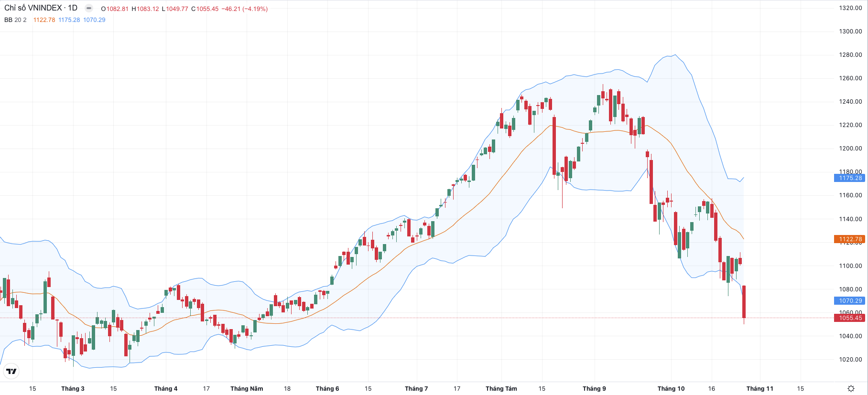The height and width of the screenshot is (395, 868).
Task: Click the blue 1070.29 price axis label
Action: 850,300
